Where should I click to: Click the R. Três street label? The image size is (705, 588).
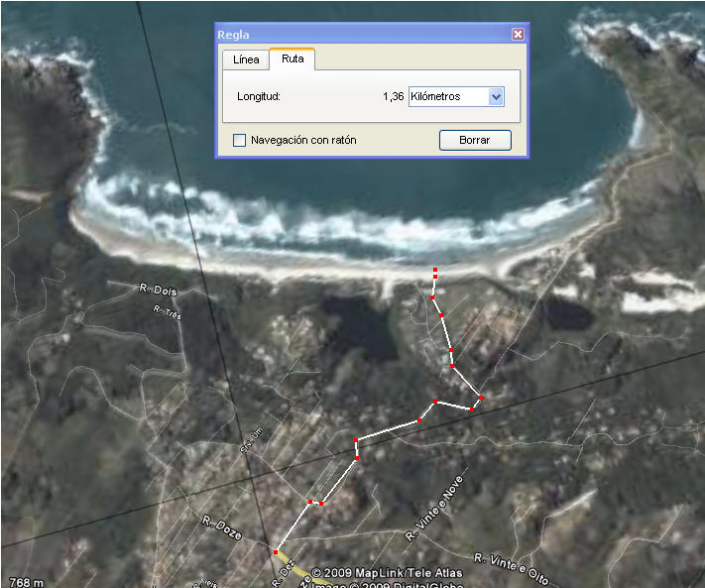tap(169, 313)
